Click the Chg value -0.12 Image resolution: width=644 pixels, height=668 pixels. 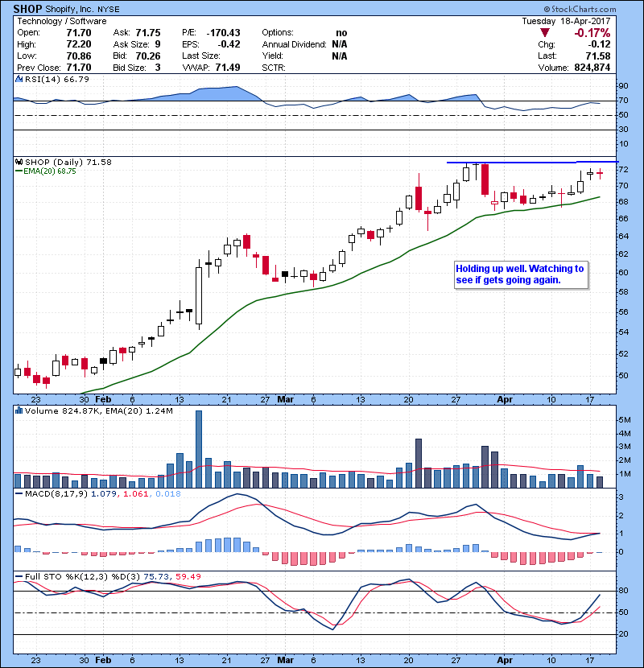599,44
